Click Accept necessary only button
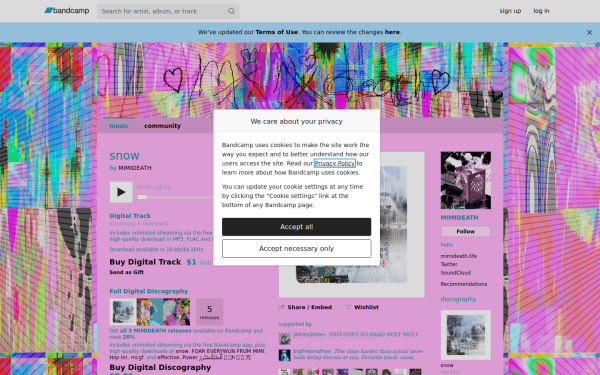 [297, 248]
